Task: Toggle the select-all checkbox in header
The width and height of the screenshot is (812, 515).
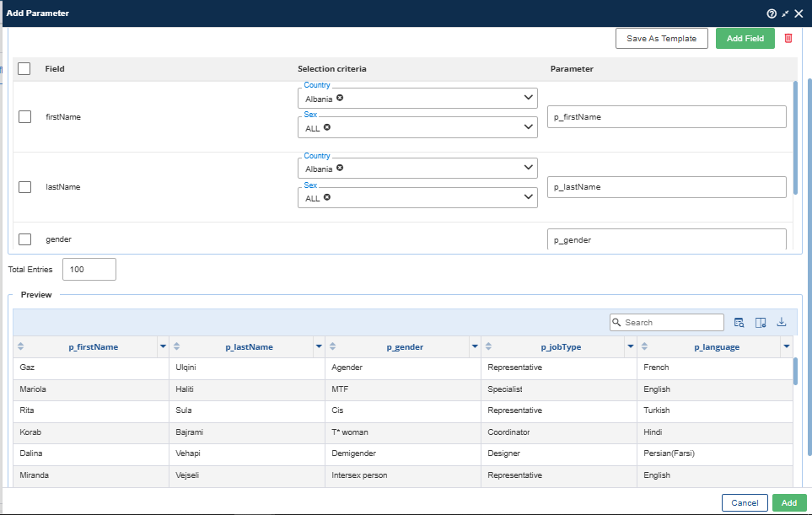Action: coord(24,69)
